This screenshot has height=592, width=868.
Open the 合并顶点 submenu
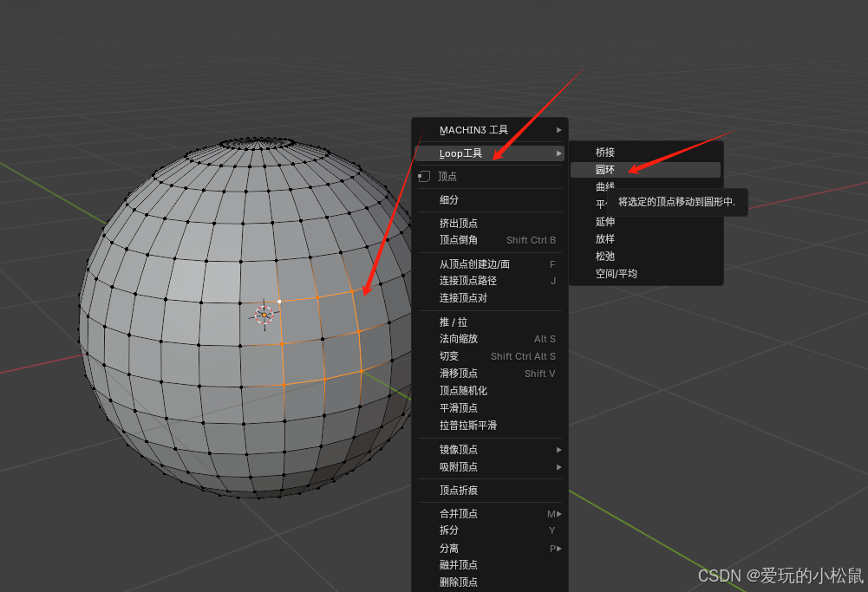pyautogui.click(x=489, y=514)
